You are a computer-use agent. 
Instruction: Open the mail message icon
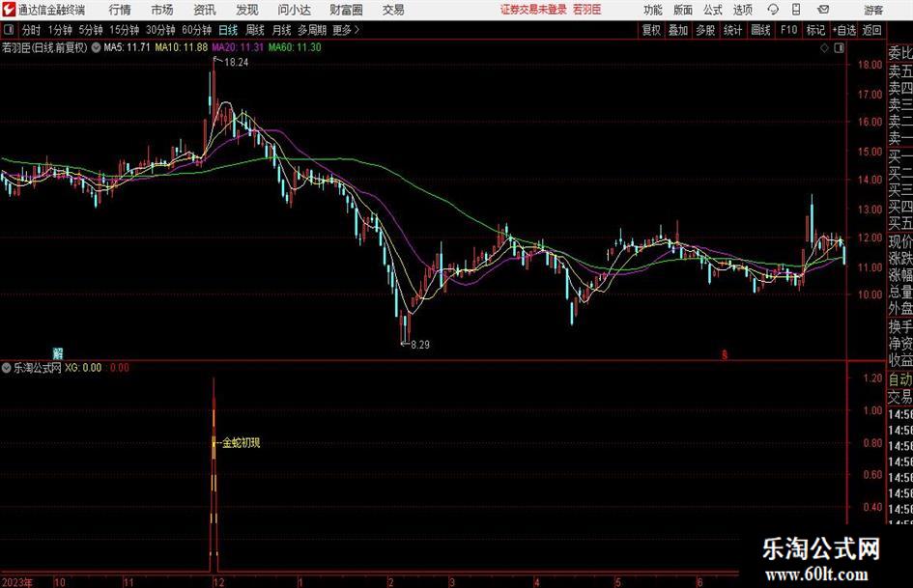pyautogui.click(x=823, y=10)
